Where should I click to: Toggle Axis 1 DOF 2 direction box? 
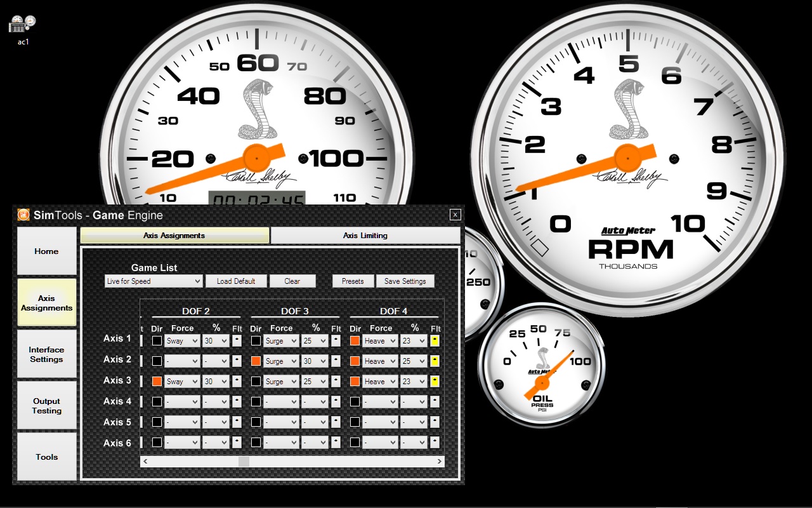pyautogui.click(x=157, y=341)
